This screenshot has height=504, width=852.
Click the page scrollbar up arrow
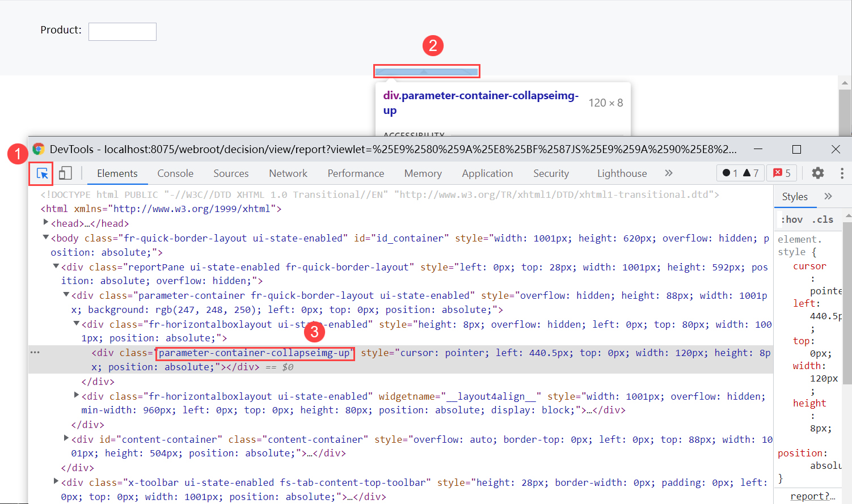click(845, 83)
